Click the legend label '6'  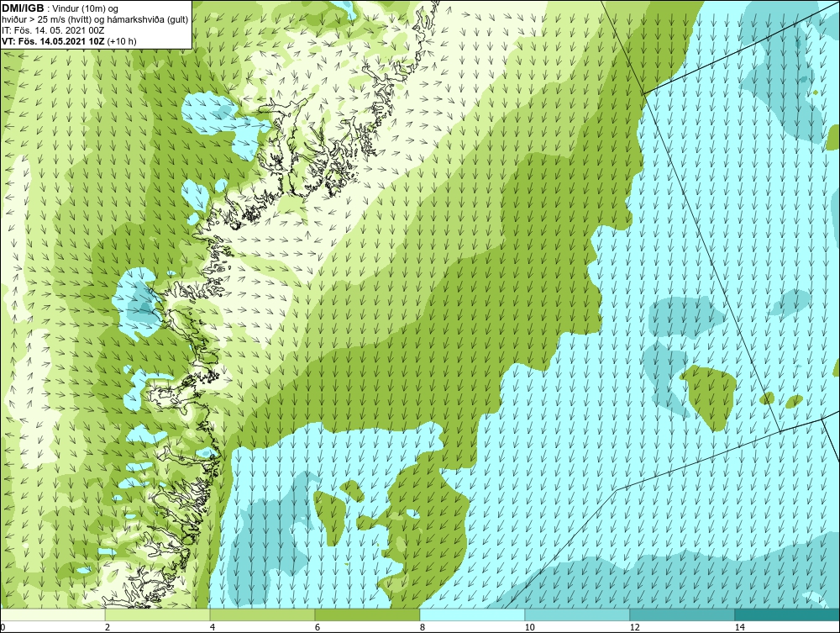(318, 627)
